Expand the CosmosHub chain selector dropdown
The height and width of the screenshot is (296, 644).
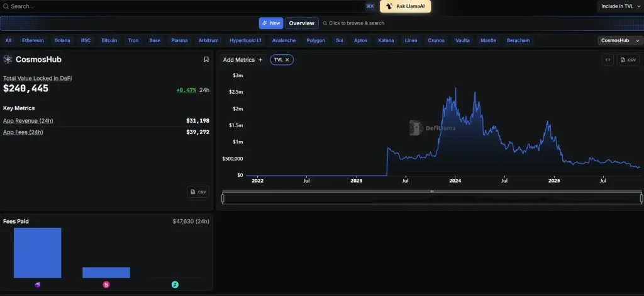point(619,40)
